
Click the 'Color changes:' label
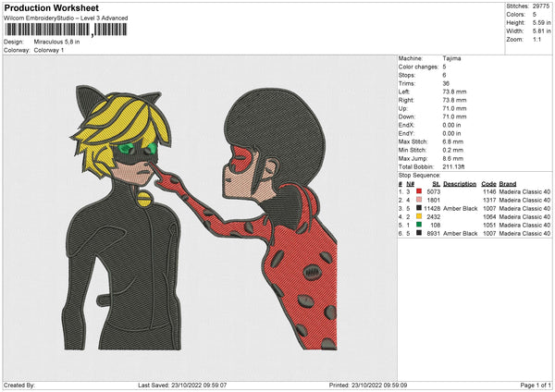coord(418,67)
